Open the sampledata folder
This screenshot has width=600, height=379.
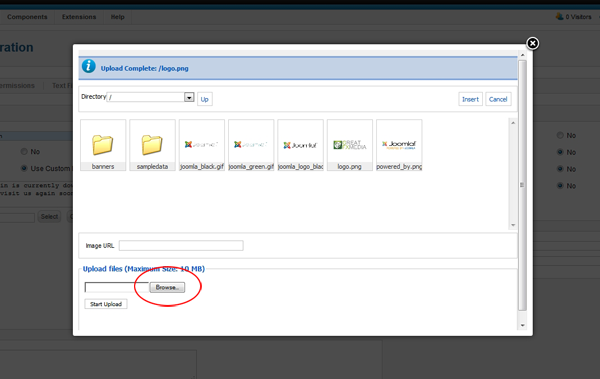[152, 145]
